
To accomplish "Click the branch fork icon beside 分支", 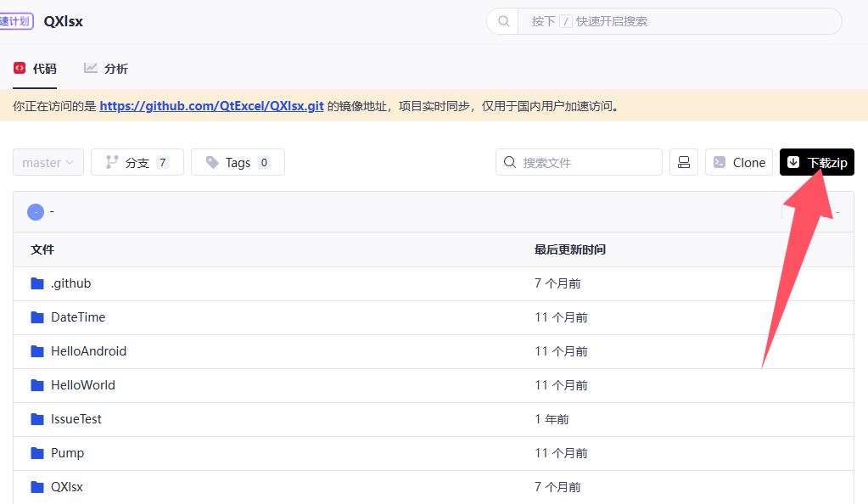I will click(x=112, y=162).
